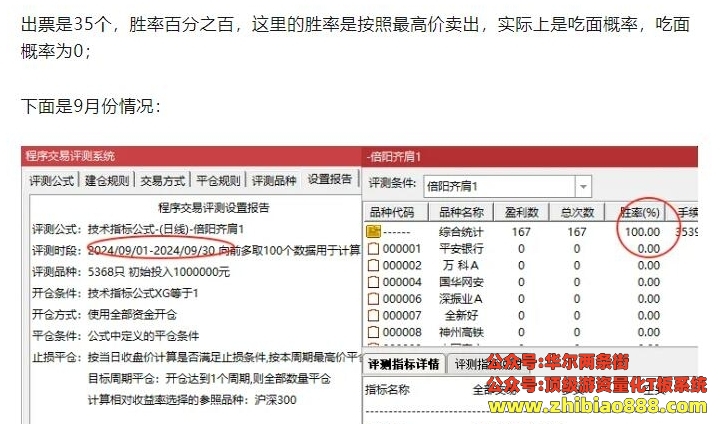
Task: Click the icon beside code 000006
Action: click(373, 299)
